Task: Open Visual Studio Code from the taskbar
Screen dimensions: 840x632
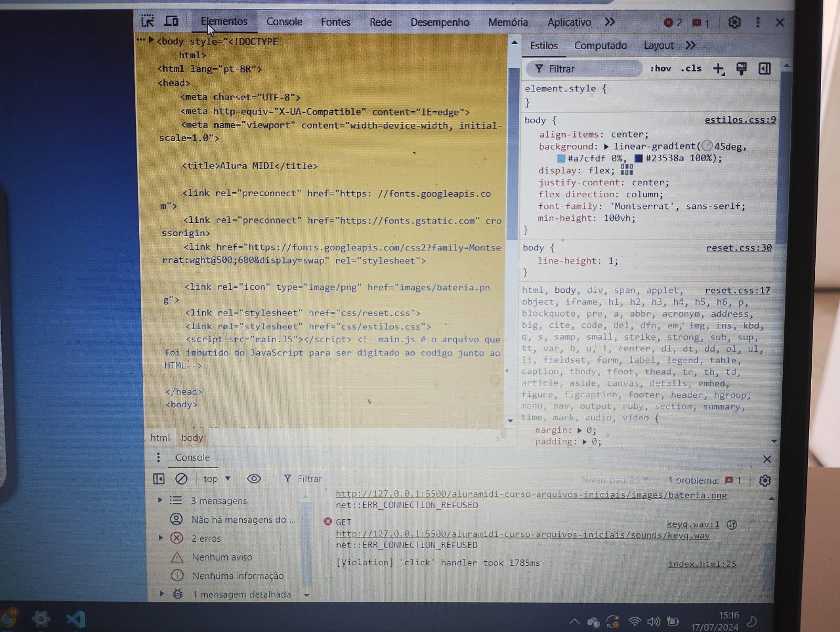Action: click(x=76, y=619)
